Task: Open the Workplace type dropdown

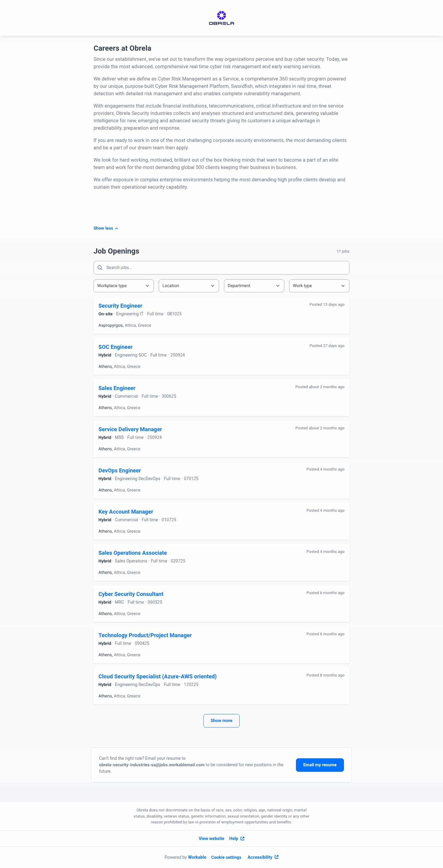Action: 123,286
